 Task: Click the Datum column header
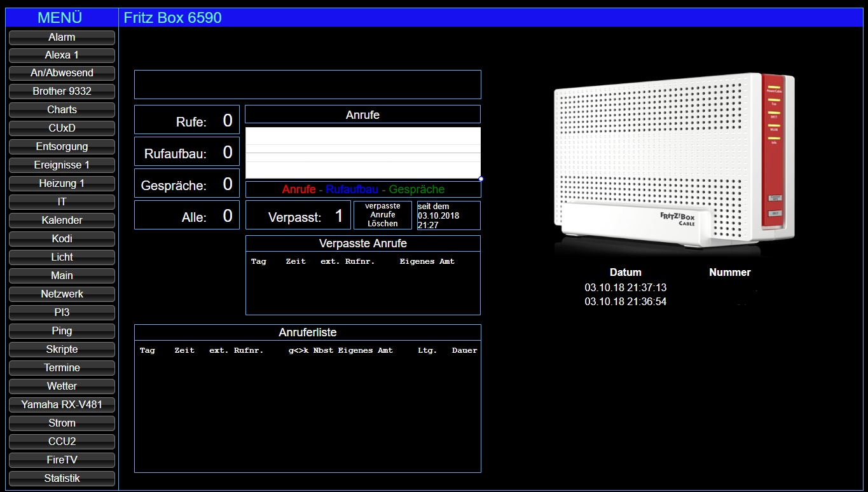pyautogui.click(x=626, y=272)
